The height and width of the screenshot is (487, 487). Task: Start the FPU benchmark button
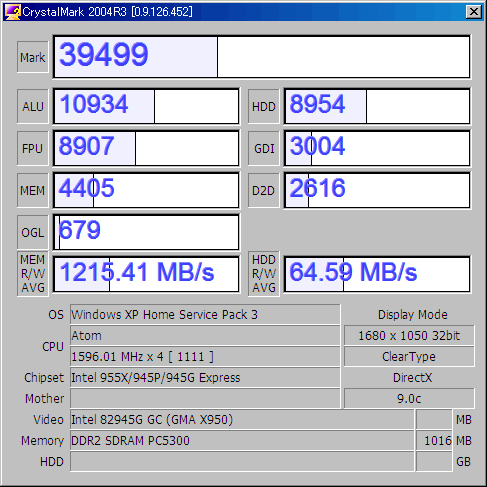33,148
